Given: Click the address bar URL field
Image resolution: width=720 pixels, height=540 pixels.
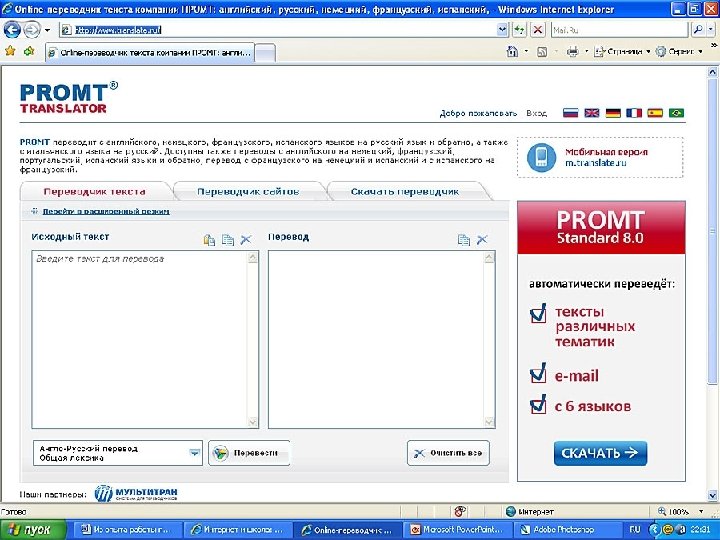Looking at the screenshot, I should click(278, 30).
